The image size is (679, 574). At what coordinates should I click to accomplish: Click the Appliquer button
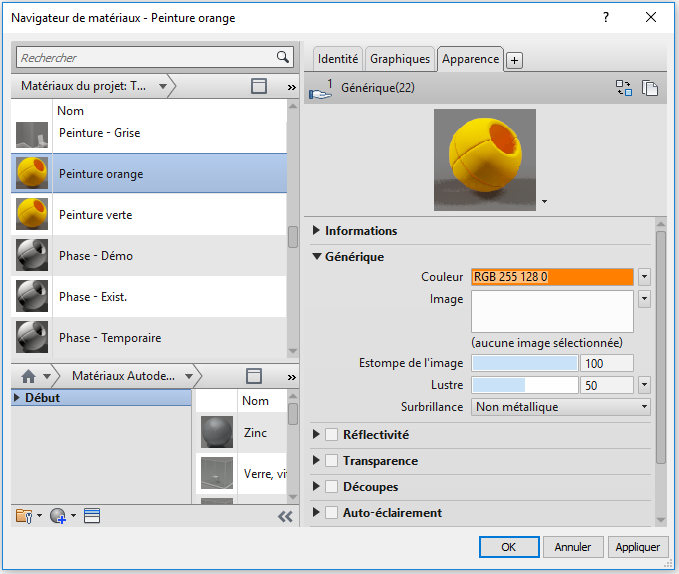pyautogui.click(x=637, y=547)
